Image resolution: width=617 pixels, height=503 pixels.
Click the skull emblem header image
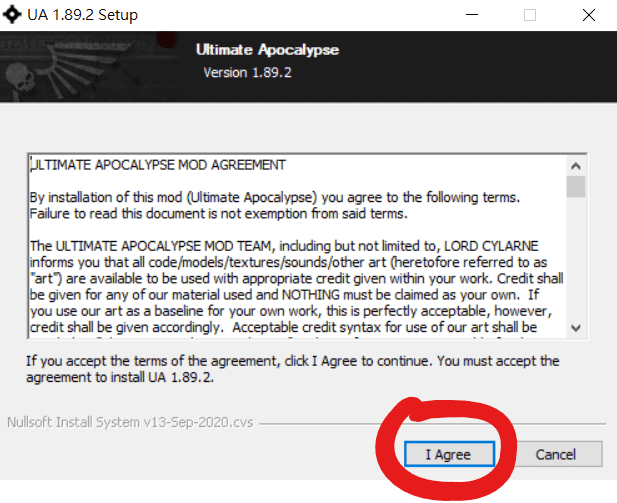pyautogui.click(x=89, y=67)
